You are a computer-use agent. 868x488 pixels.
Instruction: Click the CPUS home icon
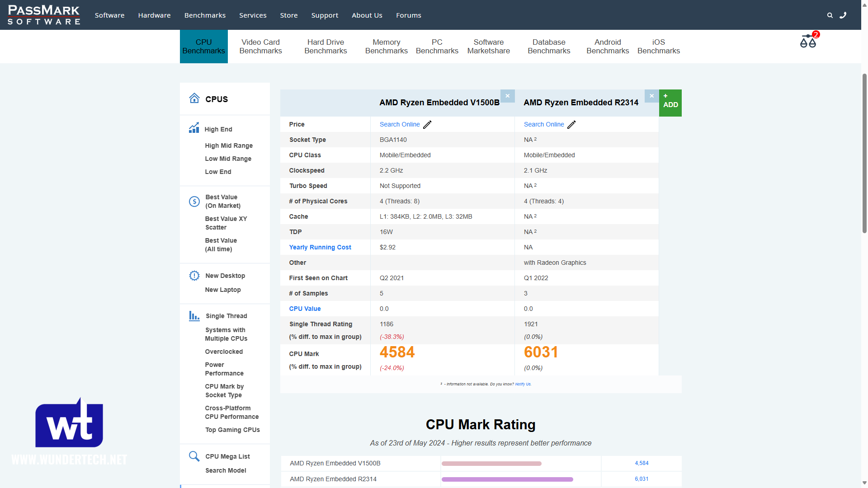194,99
